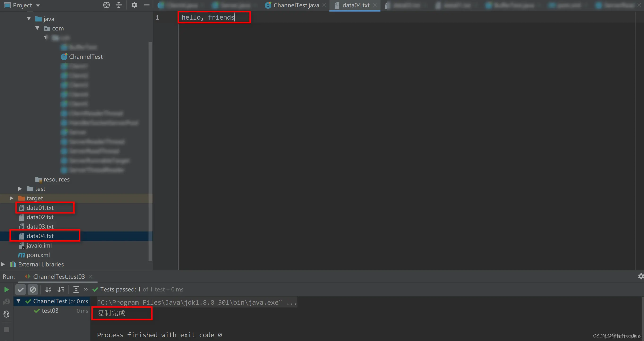The width and height of the screenshot is (644, 341).
Task: Open the Project view dropdown
Action: 38,5
